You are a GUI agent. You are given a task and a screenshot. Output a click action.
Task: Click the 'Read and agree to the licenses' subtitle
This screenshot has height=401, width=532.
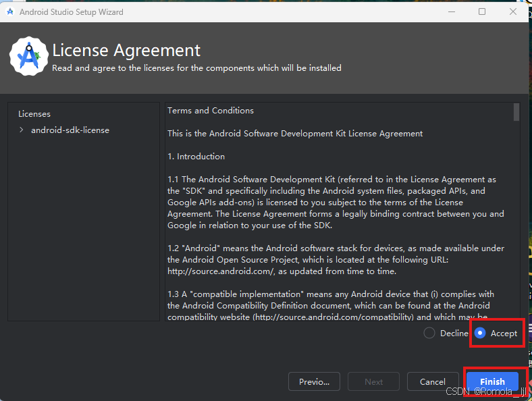point(196,68)
